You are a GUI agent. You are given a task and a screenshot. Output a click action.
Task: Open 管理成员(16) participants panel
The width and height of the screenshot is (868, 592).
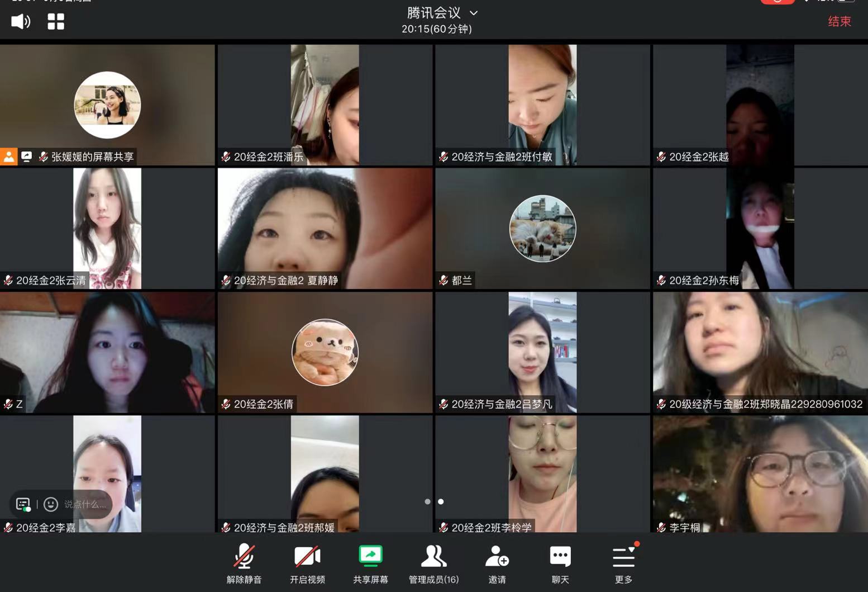coord(433,563)
